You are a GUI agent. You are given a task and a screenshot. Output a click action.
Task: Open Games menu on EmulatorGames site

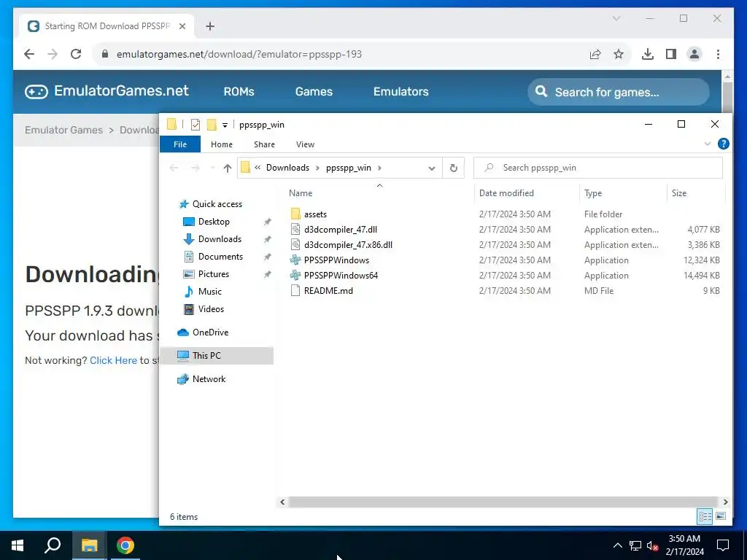[x=314, y=91]
